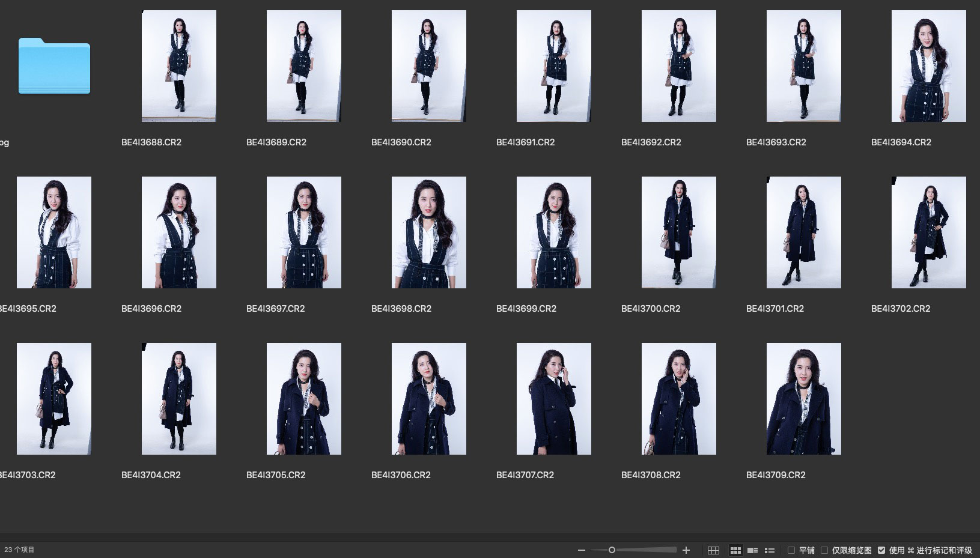This screenshot has height=558, width=980.
Task: Enable the 平铺 checkbox
Action: pos(791,550)
